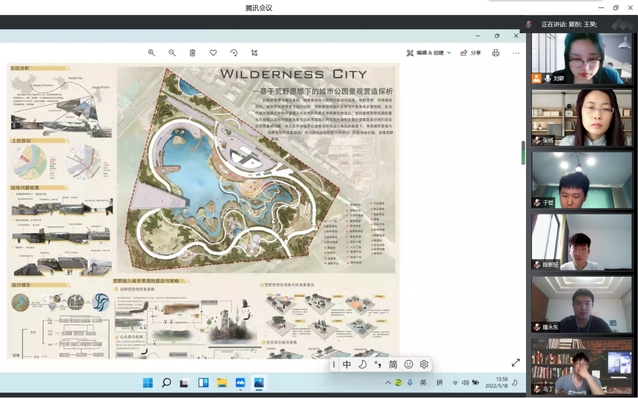
Task: Open the three-dot more options menu
Action: tap(516, 53)
